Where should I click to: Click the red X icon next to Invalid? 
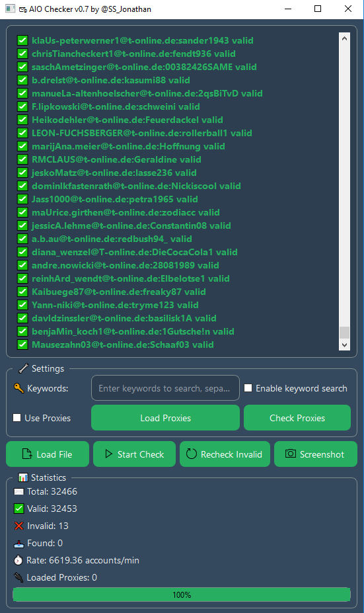pyautogui.click(x=18, y=526)
